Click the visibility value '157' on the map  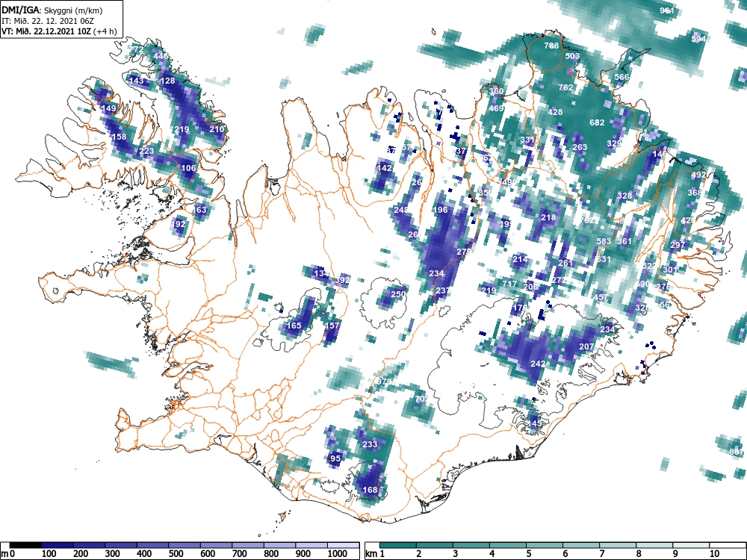(x=332, y=326)
